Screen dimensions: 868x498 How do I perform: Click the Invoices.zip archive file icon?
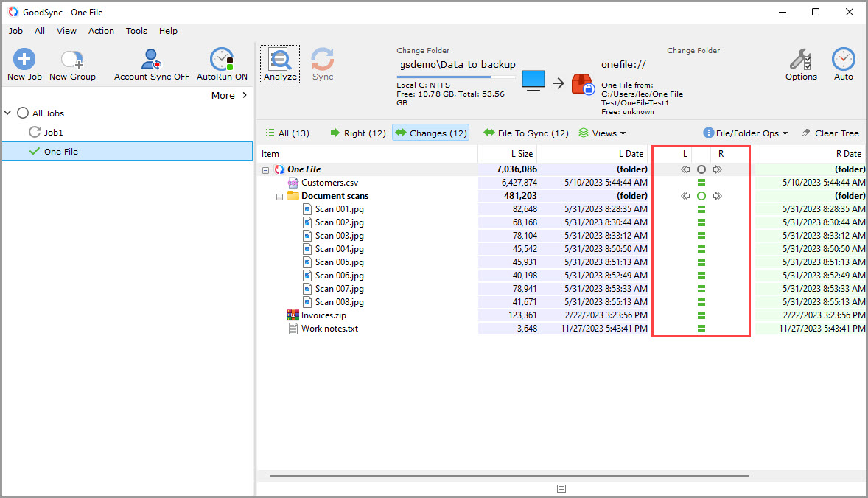point(293,315)
